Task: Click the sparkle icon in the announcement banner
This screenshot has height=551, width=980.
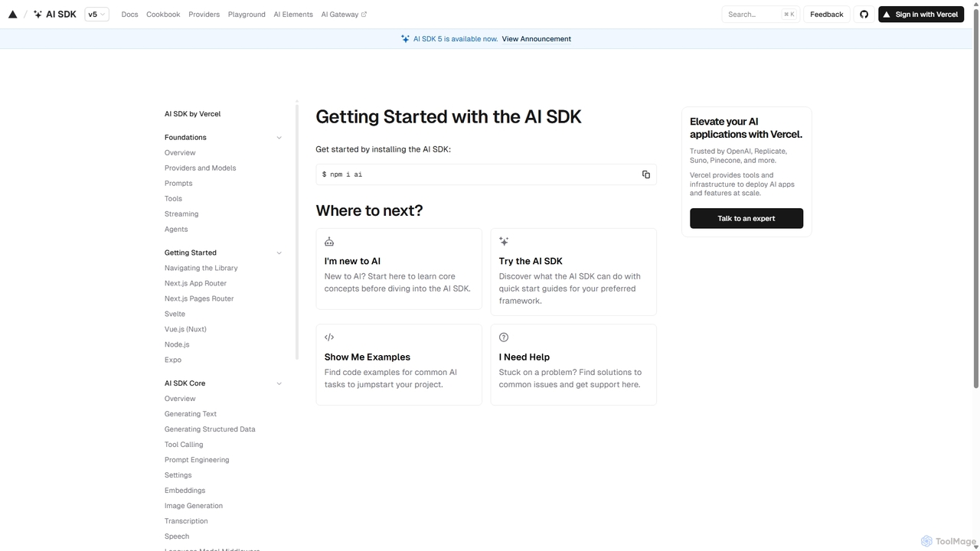Action: tap(406, 39)
